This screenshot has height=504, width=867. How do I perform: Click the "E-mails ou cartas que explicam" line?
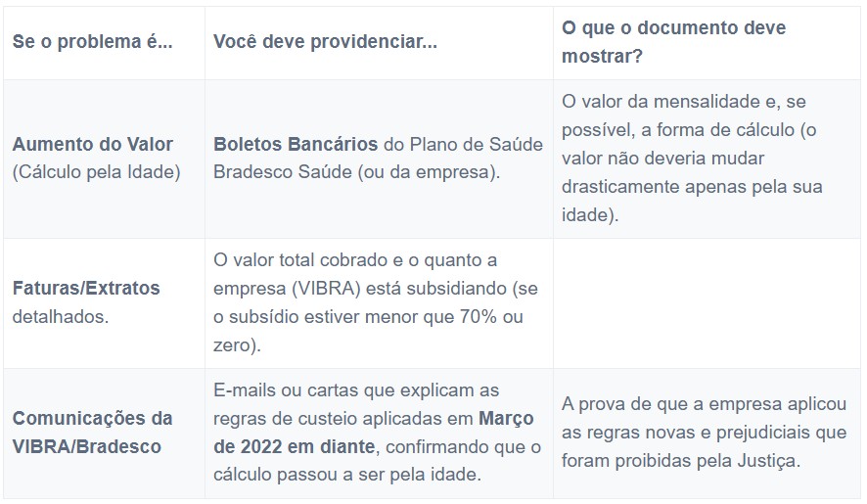(356, 390)
